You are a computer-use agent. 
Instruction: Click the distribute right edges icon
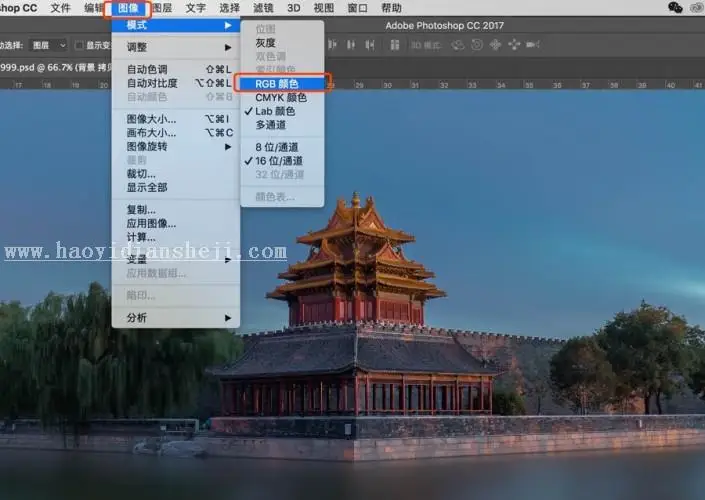coord(370,45)
